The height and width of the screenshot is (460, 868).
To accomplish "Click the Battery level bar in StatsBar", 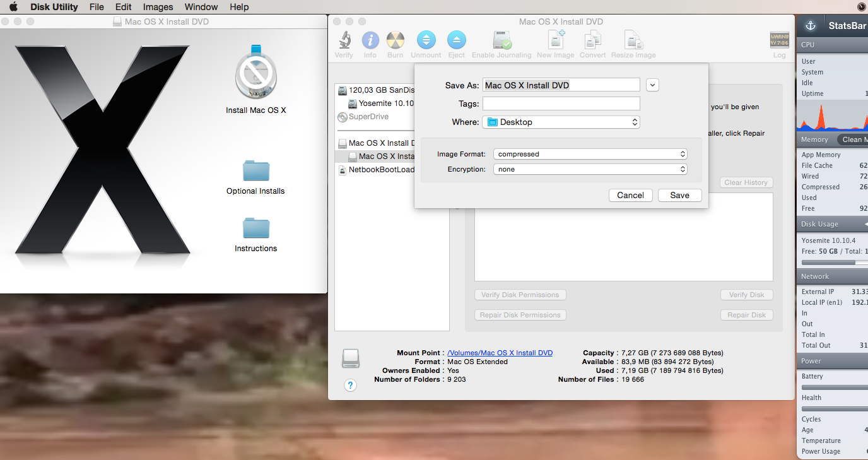I will coord(835,387).
